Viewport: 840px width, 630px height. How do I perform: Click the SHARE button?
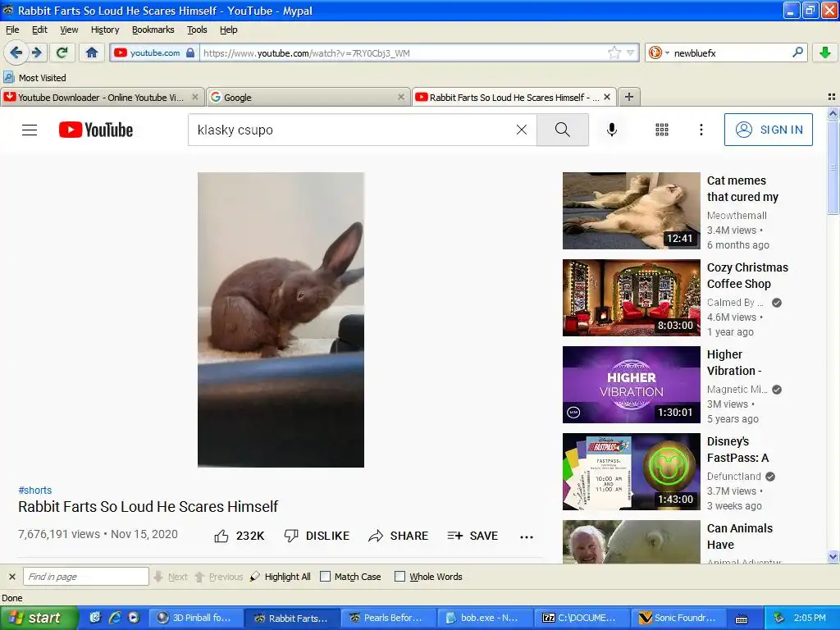[398, 536]
